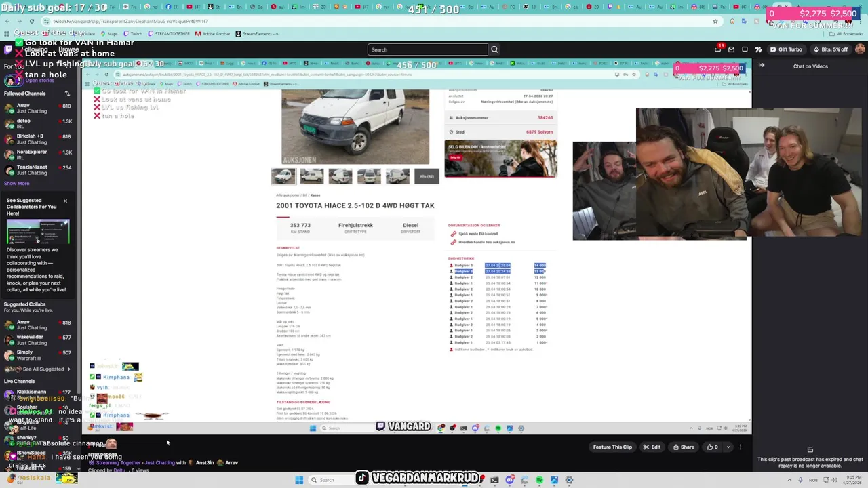The image size is (868, 488).
Task: Click the Suggested Collaborators preview image
Action: point(38,232)
